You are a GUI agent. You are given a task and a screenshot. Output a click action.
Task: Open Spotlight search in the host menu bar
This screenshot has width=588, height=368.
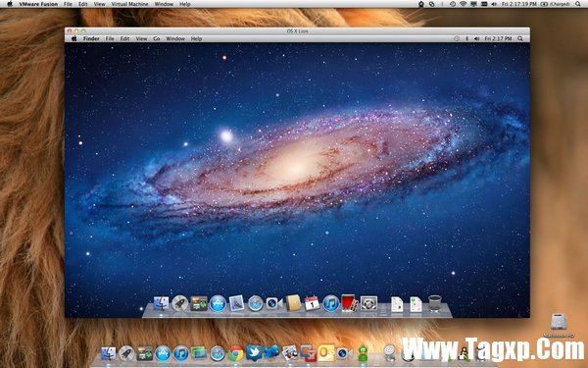pos(578,4)
